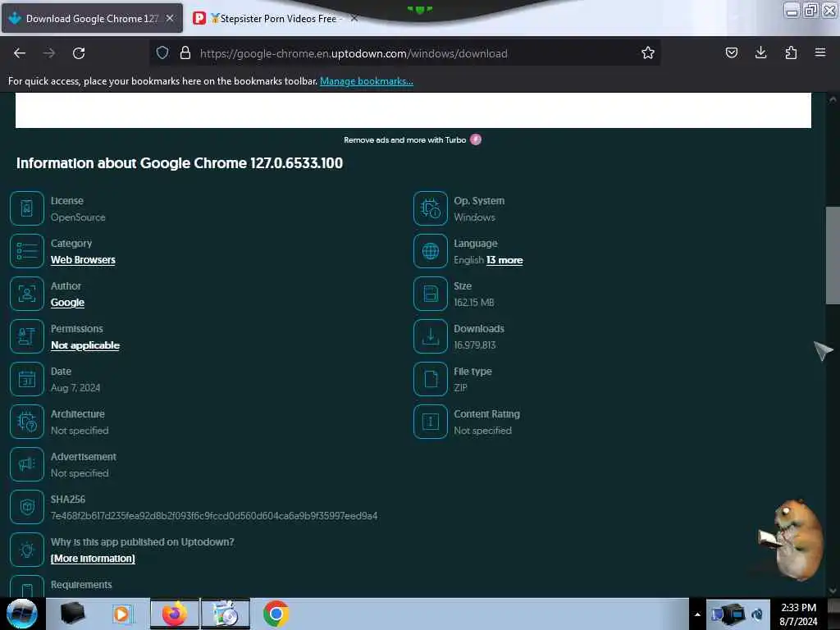Click the Content Rating icon

coord(430,422)
